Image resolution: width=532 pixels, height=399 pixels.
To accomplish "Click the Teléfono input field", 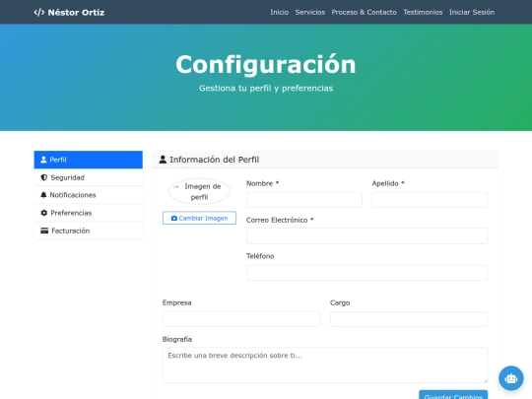I will [x=367, y=273].
